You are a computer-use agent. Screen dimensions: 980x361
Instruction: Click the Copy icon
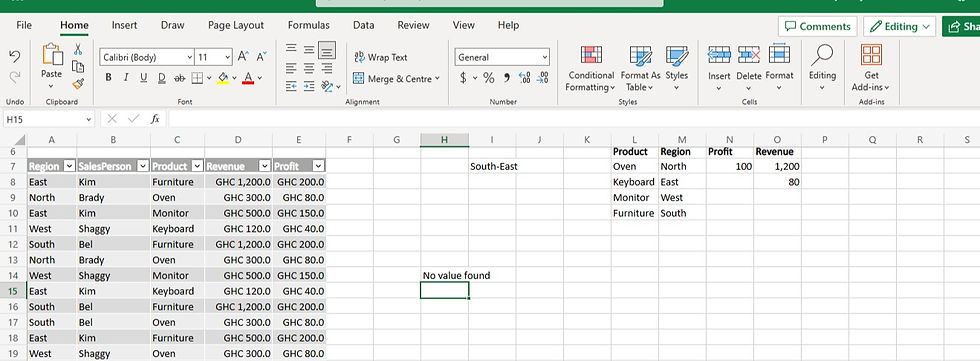[78, 66]
